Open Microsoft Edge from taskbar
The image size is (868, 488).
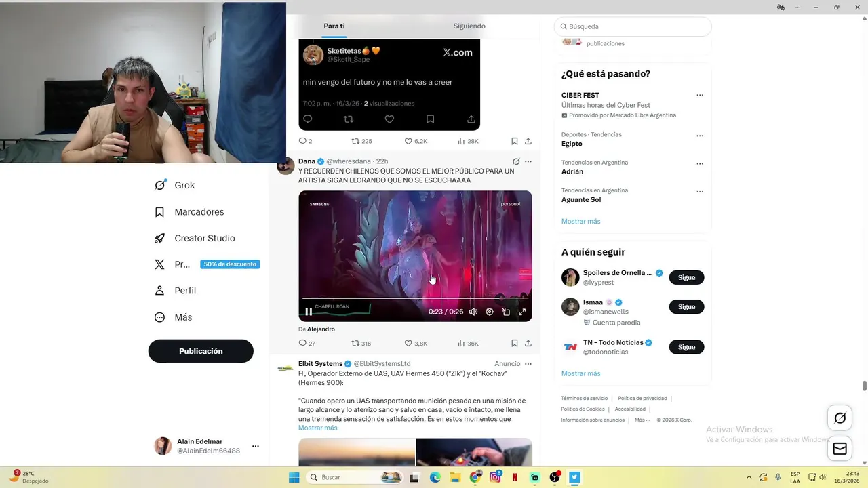point(435,477)
